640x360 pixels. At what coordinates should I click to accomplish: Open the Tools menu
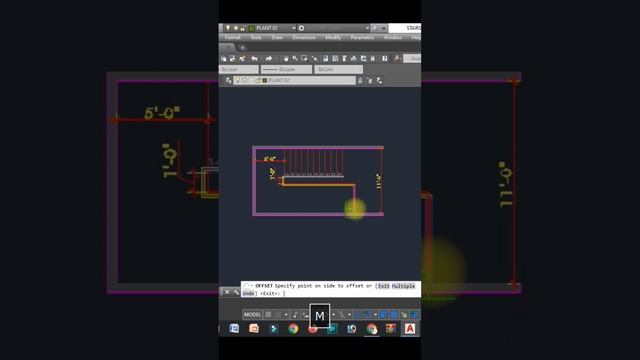256,38
